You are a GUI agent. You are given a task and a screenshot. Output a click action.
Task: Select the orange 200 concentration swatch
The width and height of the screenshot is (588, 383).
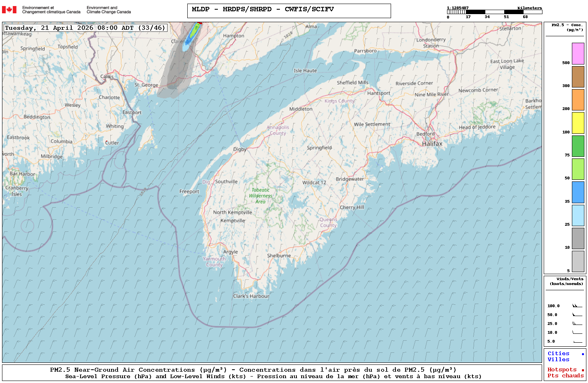click(x=578, y=100)
